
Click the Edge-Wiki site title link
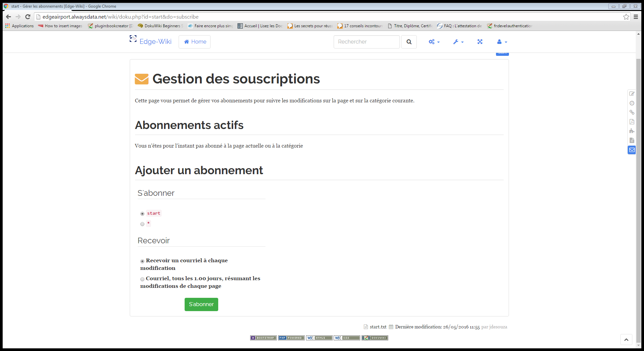pyautogui.click(x=155, y=42)
